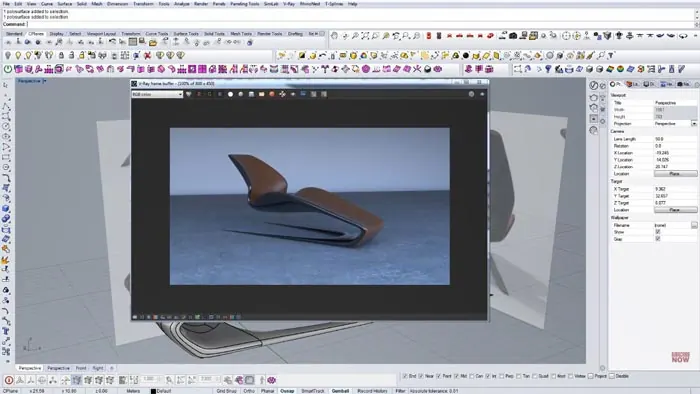Click the green power icon on magenta toolbar

point(8,69)
